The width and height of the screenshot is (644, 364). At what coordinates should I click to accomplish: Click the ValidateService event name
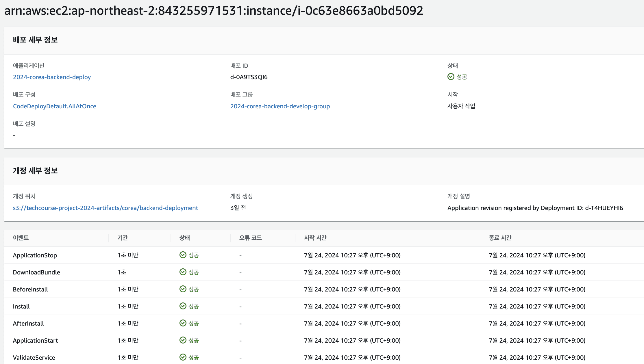tap(34, 358)
